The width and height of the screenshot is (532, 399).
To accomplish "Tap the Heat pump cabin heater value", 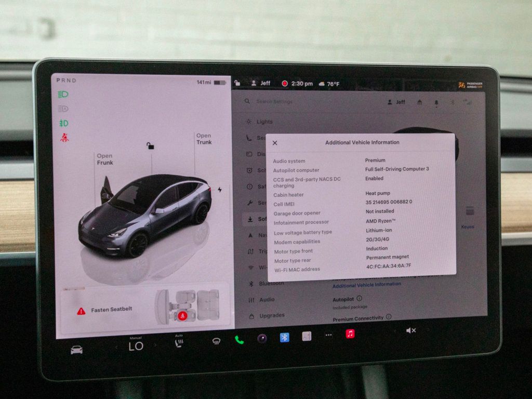I will [378, 193].
